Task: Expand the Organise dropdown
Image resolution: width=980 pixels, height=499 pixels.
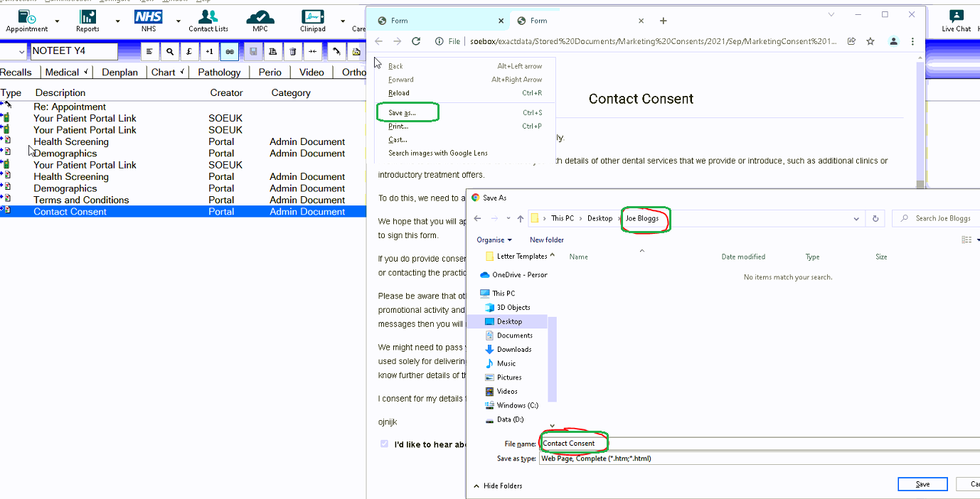Action: [494, 240]
